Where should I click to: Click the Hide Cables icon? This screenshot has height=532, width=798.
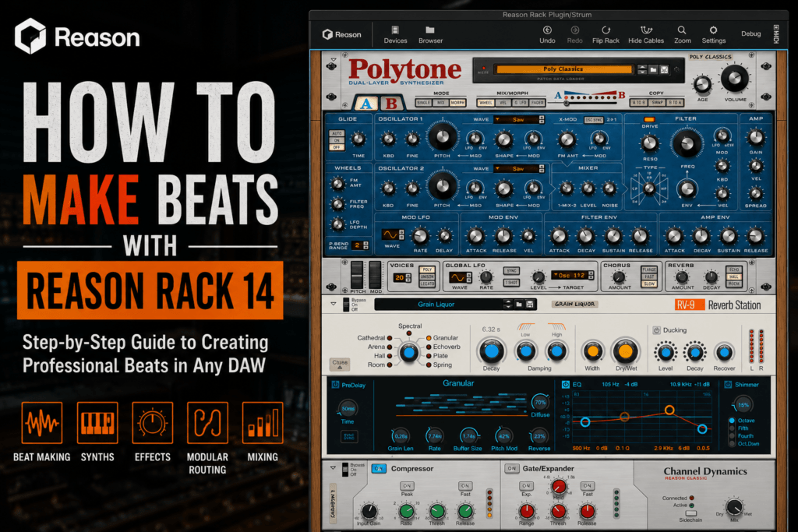646,30
